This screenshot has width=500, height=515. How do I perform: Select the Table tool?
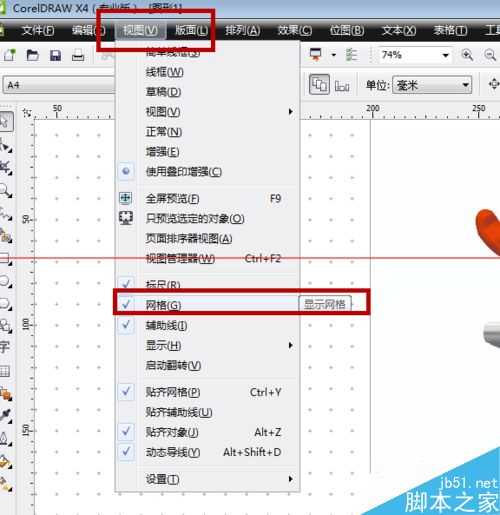[x=5, y=371]
